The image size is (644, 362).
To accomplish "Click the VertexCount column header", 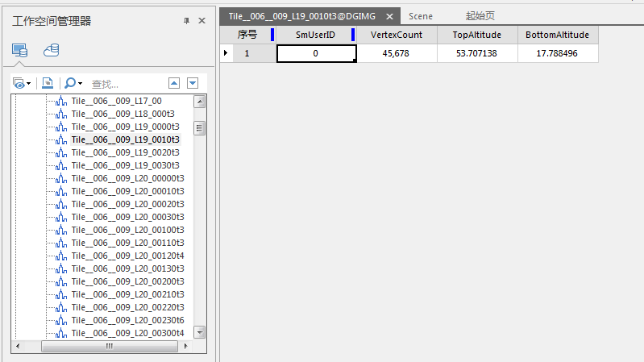I will click(397, 35).
